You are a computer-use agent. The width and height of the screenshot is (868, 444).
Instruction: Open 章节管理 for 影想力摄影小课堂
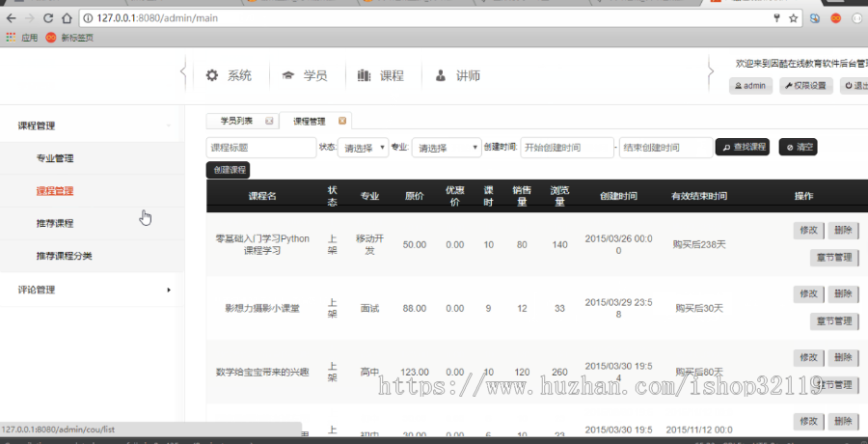834,321
